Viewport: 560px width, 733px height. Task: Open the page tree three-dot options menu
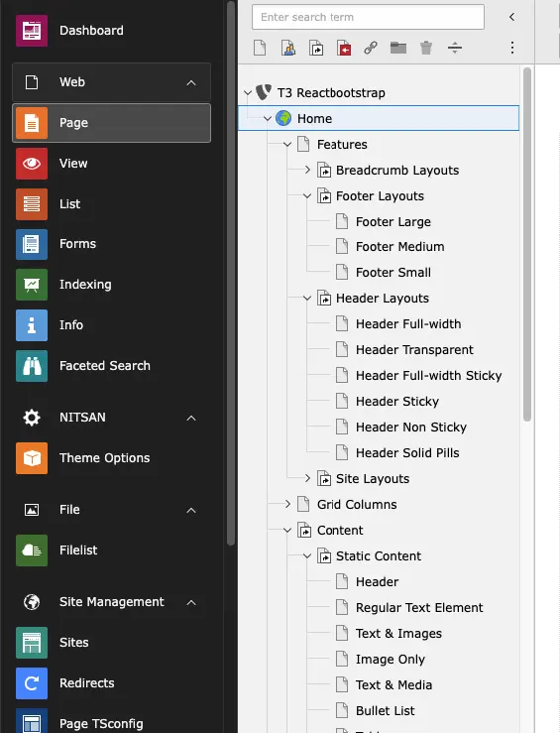tap(512, 48)
